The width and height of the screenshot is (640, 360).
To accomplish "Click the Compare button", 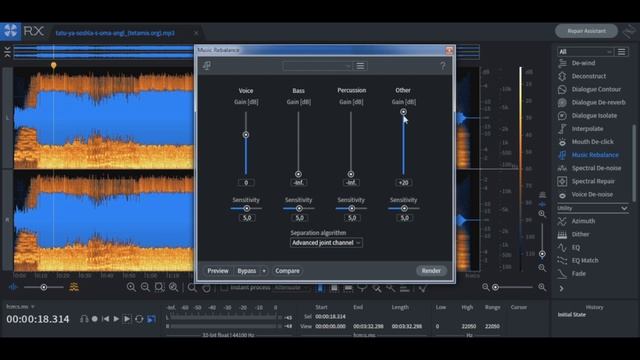I will point(287,271).
